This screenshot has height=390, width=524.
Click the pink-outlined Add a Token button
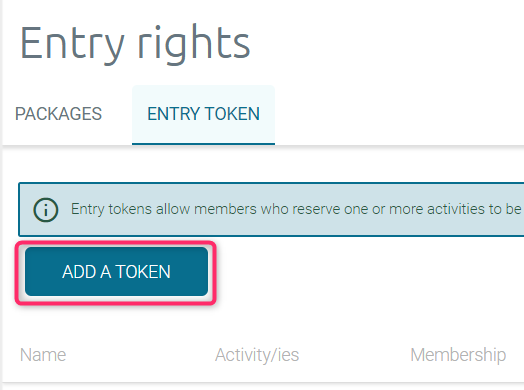(116, 272)
